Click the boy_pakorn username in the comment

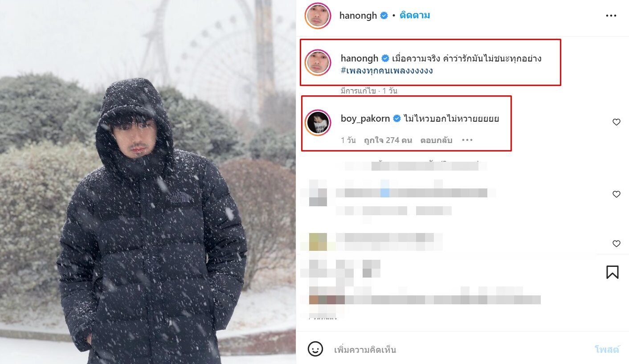365,119
